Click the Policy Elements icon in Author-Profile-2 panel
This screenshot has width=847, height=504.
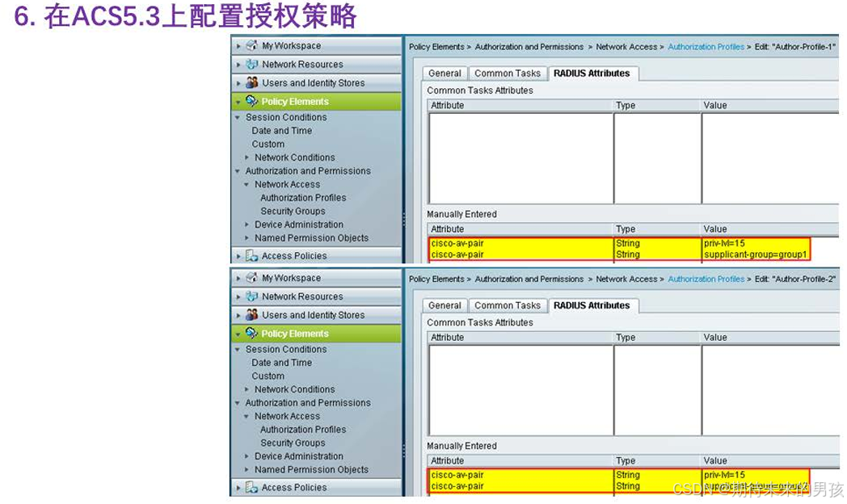pyautogui.click(x=251, y=333)
